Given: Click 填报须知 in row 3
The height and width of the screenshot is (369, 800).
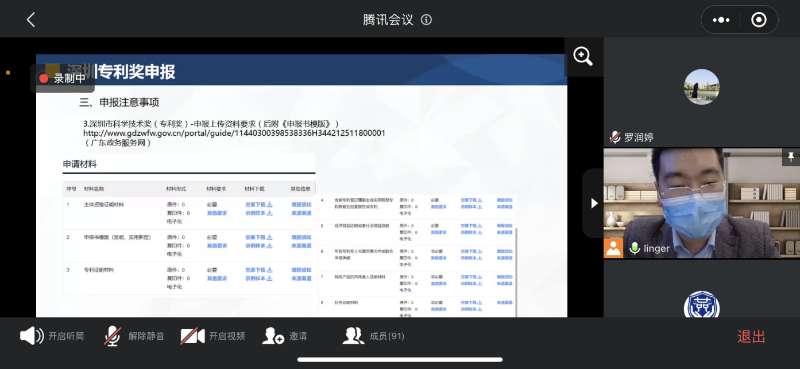Looking at the screenshot, I should [301, 270].
